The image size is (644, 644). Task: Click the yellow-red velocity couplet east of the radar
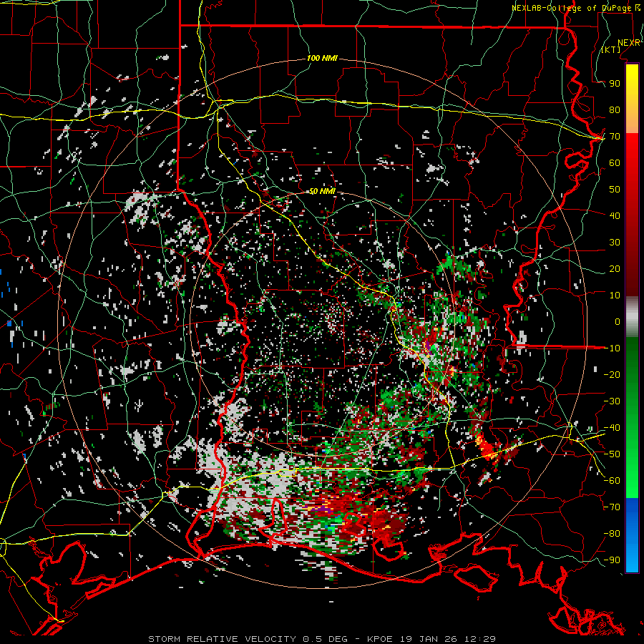coord(487,448)
